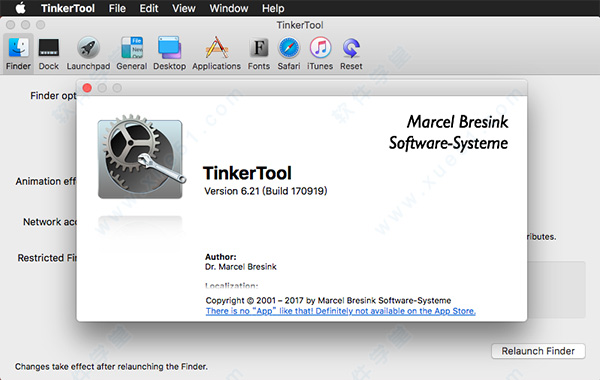Open the Launchpad settings pane
This screenshot has width=600, height=380.
pos(88,54)
